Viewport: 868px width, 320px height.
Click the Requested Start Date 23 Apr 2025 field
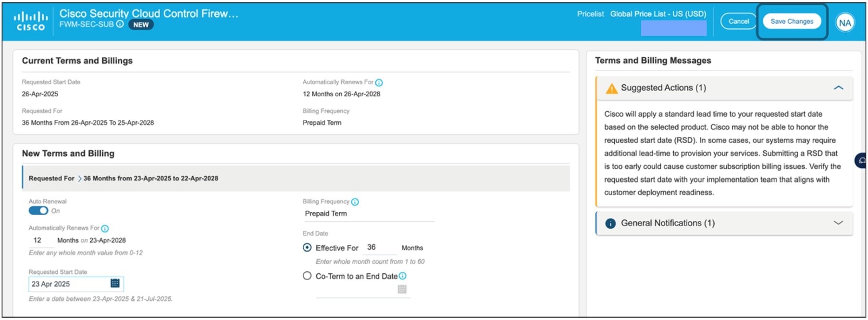(76, 284)
